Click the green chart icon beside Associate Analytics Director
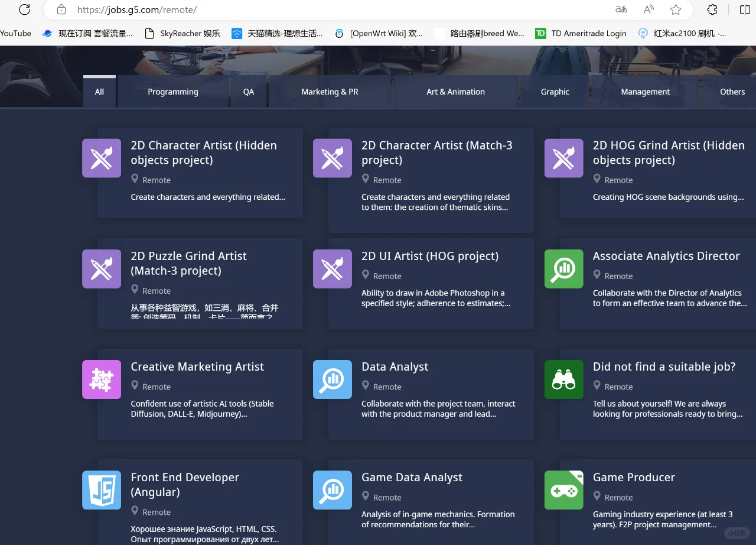756x545 pixels. pyautogui.click(x=564, y=268)
